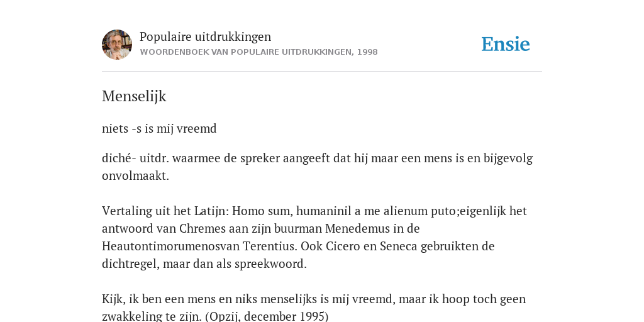This screenshot has width=644, height=322.
Task: Click the definition paragraph starting 'diché- uitdr.'
Action: (317, 167)
